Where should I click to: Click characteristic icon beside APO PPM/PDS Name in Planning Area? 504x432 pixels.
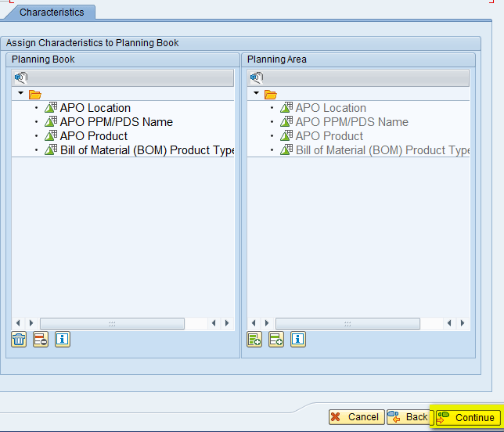pyautogui.click(x=286, y=121)
